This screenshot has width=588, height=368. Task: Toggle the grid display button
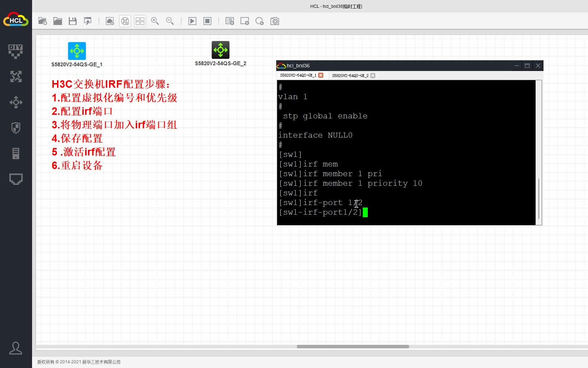click(140, 21)
